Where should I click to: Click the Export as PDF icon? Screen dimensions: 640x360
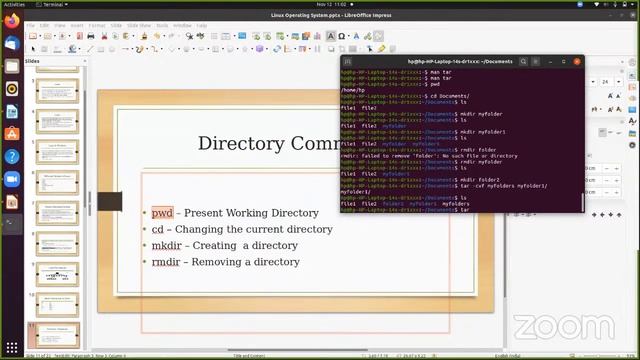coord(80,36)
